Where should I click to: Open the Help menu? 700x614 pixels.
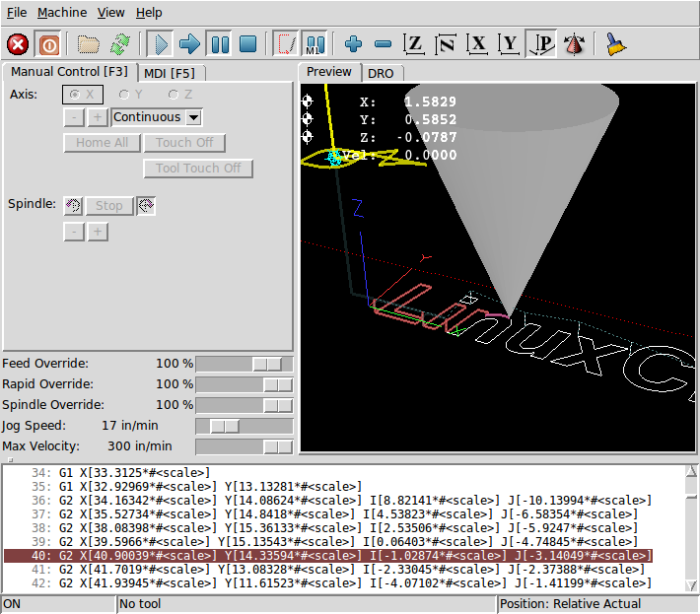149,13
